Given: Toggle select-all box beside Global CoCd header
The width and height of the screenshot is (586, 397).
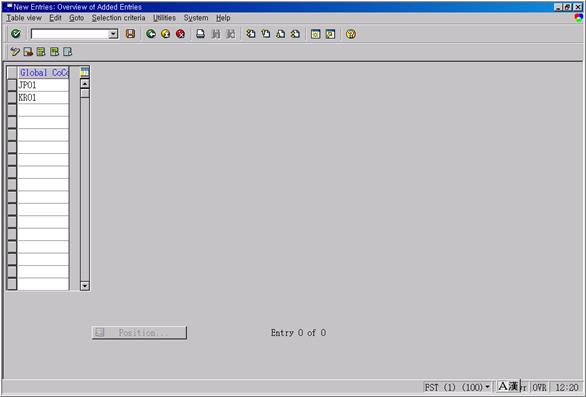Looking at the screenshot, I should (x=12, y=73).
